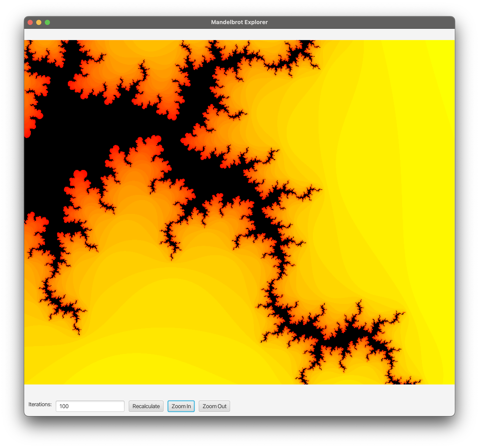Click the Iterations label text
The height and width of the screenshot is (448, 479).
[x=40, y=404]
